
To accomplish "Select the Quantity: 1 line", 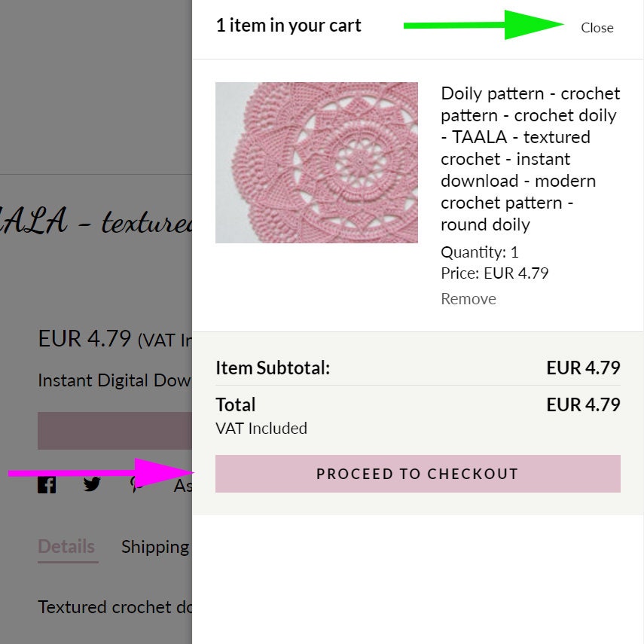I will pos(480,252).
